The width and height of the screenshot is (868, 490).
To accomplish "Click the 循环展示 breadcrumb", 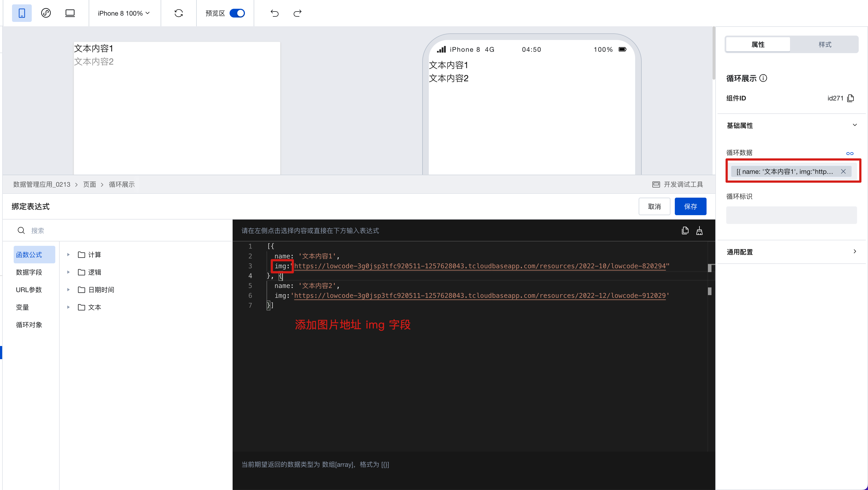I will (x=122, y=184).
